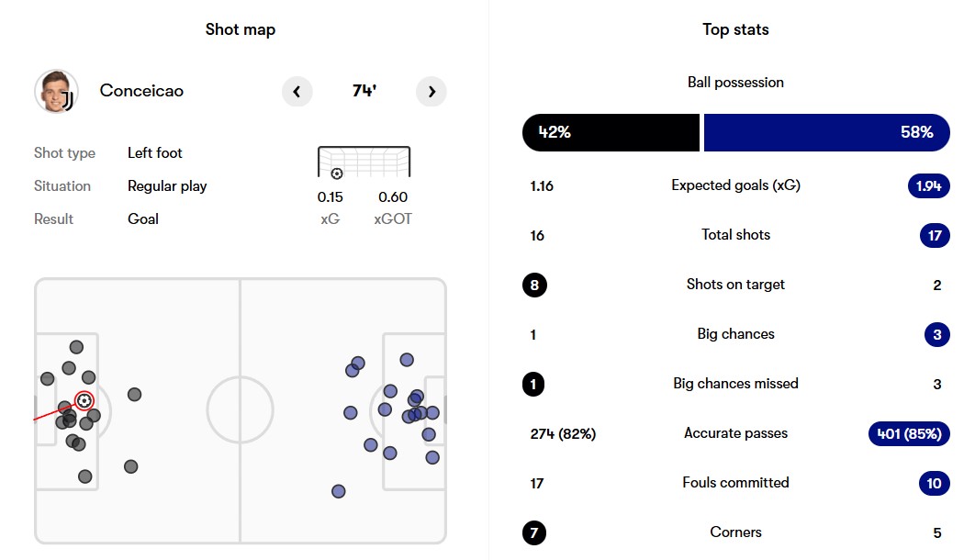Screen dimensions: 975x560
Task: Click the 74' minute label
Action: pos(364,92)
